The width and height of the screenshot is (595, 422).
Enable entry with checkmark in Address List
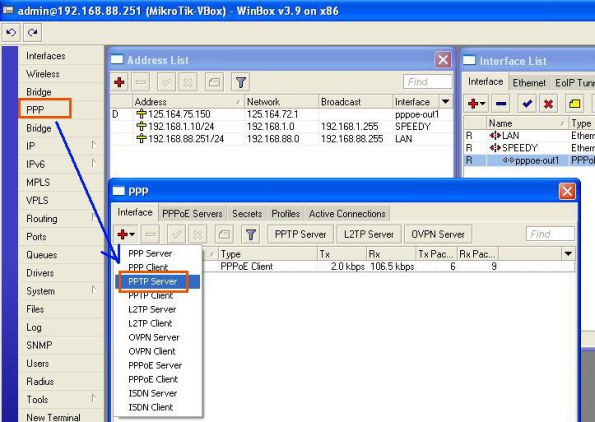(x=167, y=82)
